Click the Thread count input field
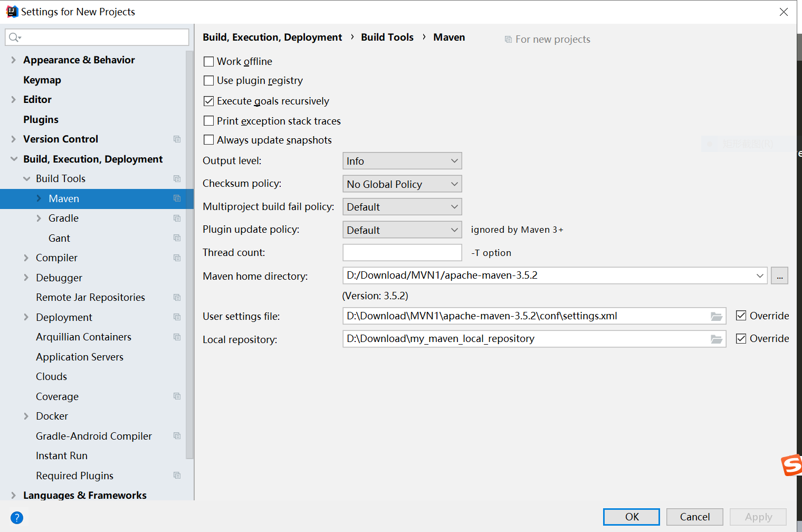The width and height of the screenshot is (802, 532). [x=402, y=253]
